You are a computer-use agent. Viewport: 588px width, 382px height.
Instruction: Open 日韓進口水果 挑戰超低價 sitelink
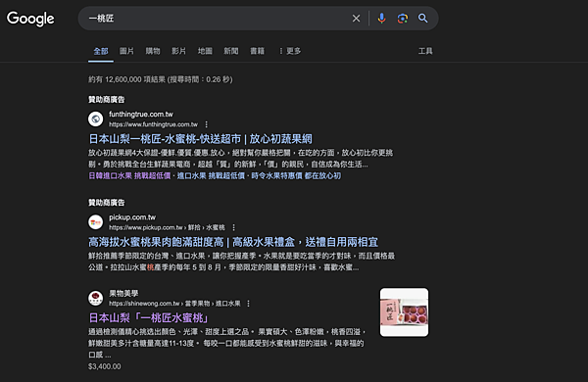click(129, 175)
